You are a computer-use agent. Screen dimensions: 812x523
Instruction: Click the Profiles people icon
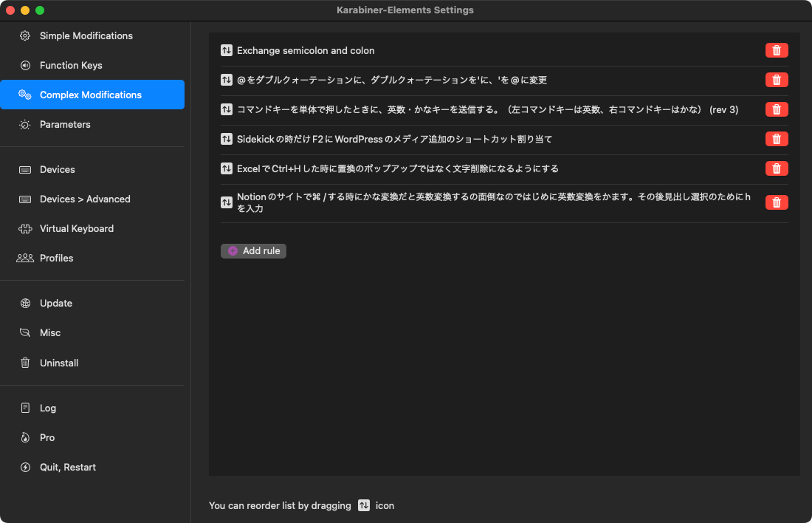pyautogui.click(x=25, y=258)
